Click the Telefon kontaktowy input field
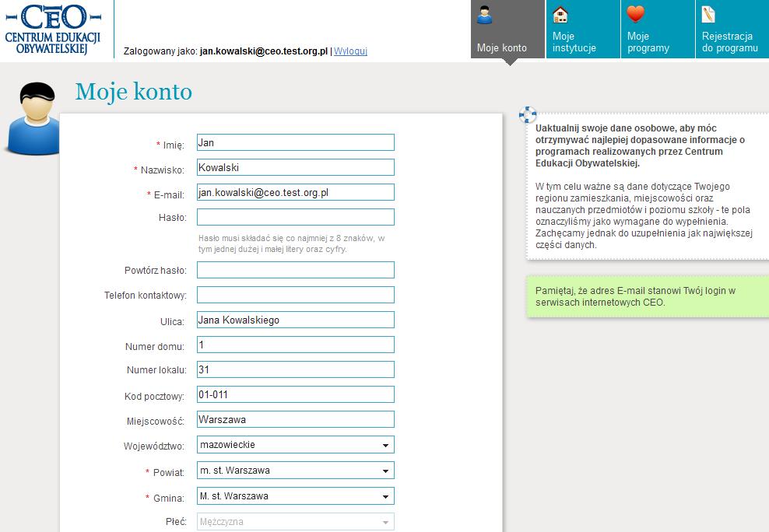This screenshot has height=532, width=769. pos(296,295)
